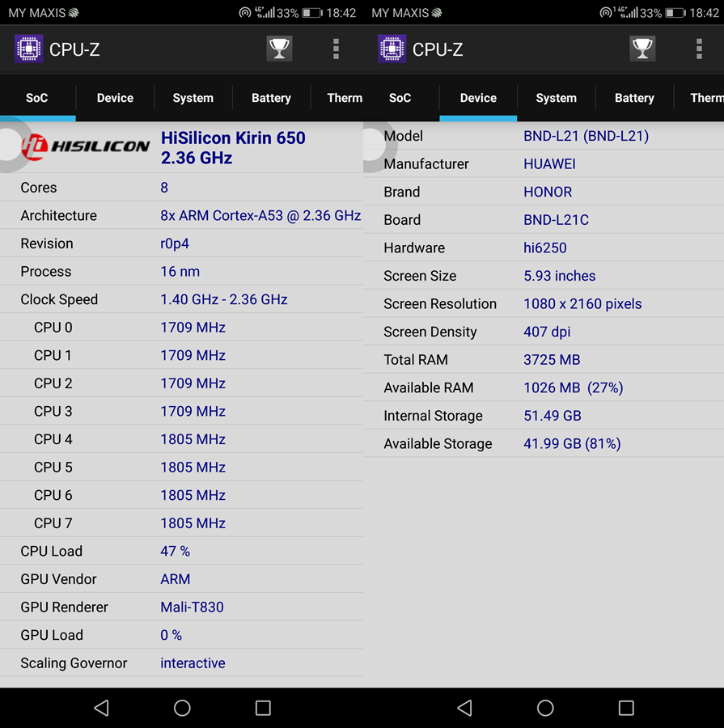Tap the Model value BND-L21 (BND-L21)
Screen dimensions: 724x728
[586, 136]
